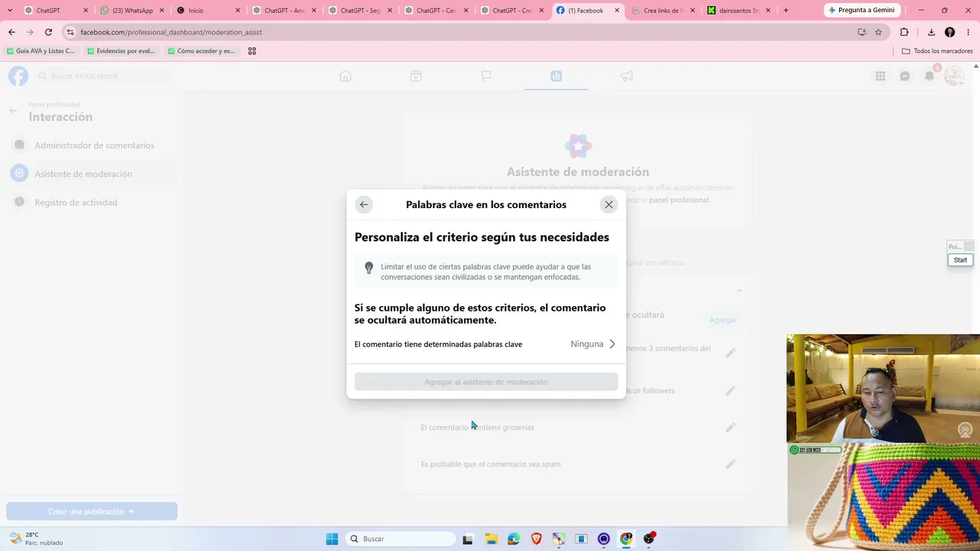Open the Cómo acceder y ex bookmark

click(201, 51)
